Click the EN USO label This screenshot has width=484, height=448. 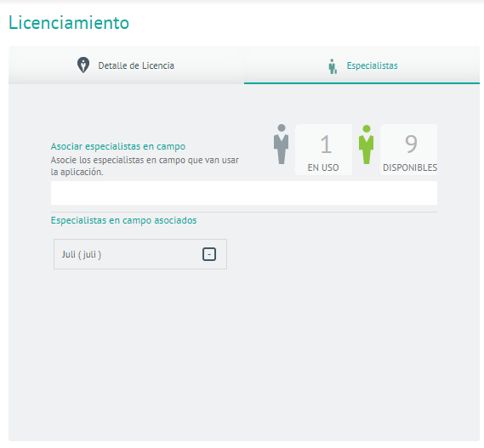pos(323,167)
